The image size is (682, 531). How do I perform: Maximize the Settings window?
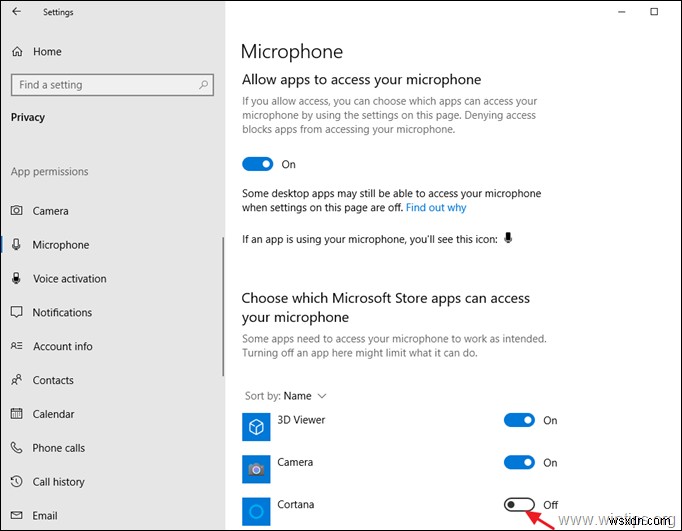[x=654, y=12]
